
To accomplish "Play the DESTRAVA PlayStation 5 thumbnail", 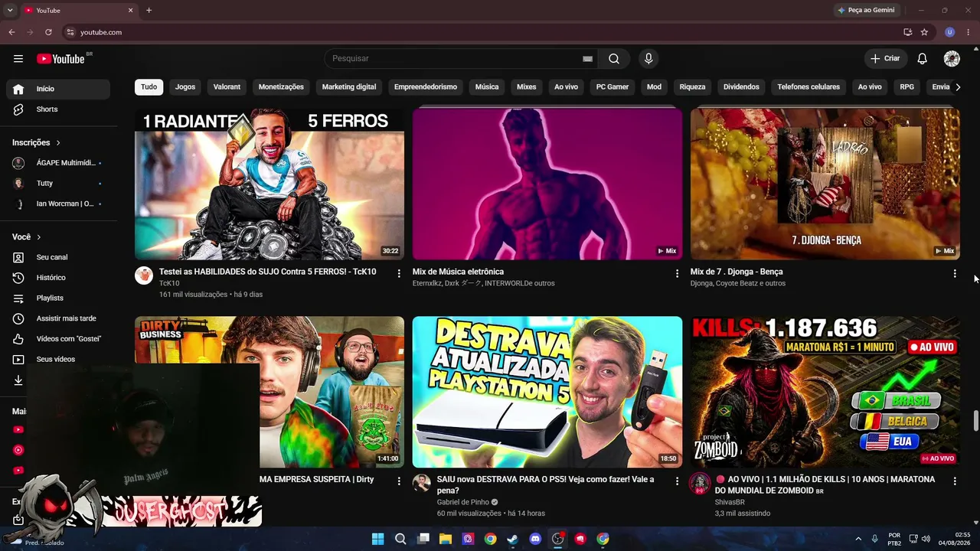I will [547, 392].
